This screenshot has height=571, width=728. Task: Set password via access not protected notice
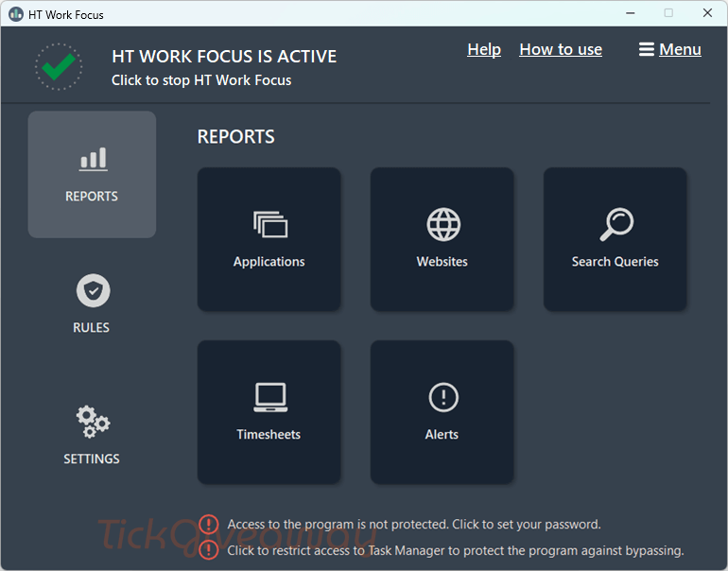414,524
